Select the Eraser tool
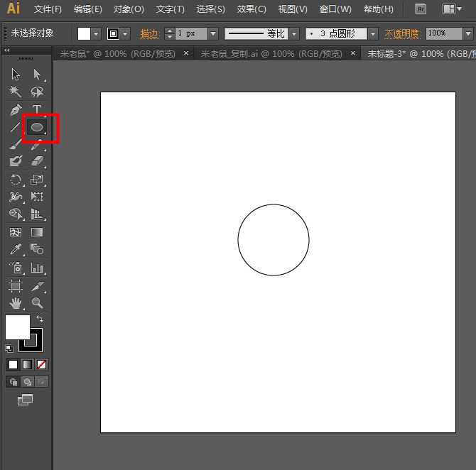476x470 pixels. click(37, 161)
